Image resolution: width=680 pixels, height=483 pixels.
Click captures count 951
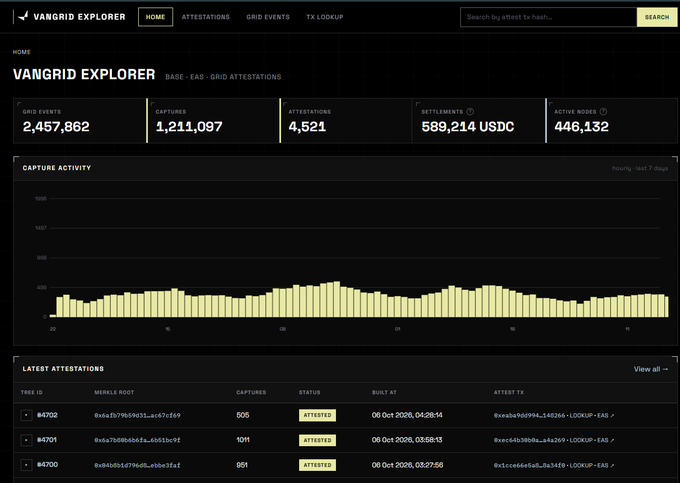[x=242, y=465]
